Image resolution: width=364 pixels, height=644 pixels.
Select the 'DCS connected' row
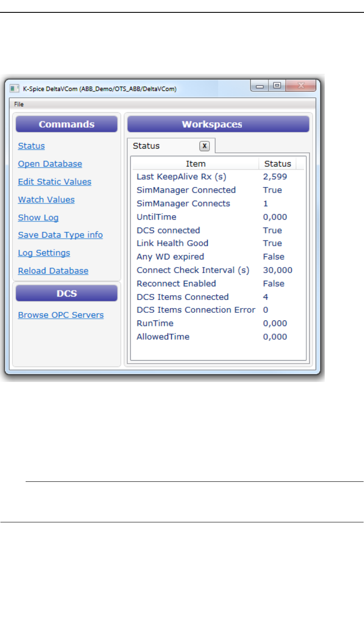(x=218, y=230)
